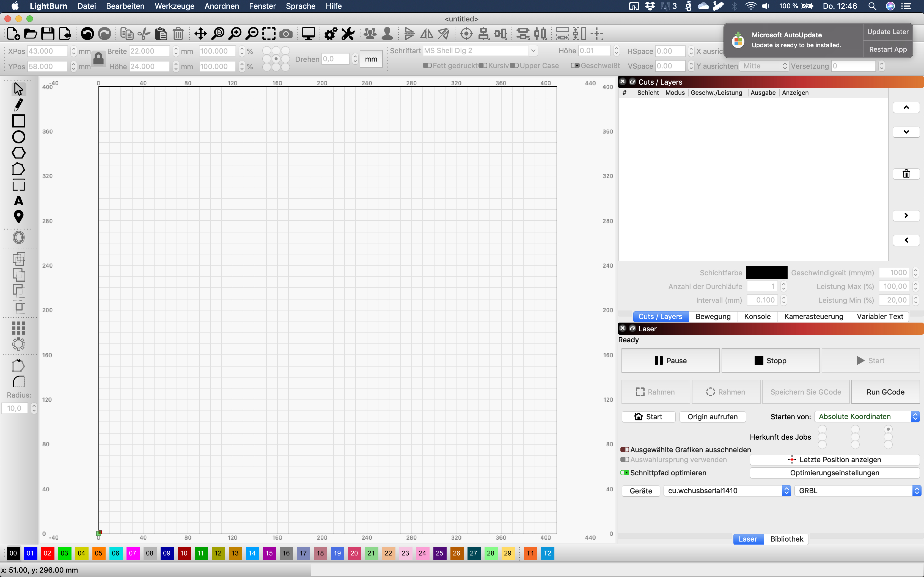Open the Werkzeuge menu
Screen dimensions: 924x577
(174, 6)
